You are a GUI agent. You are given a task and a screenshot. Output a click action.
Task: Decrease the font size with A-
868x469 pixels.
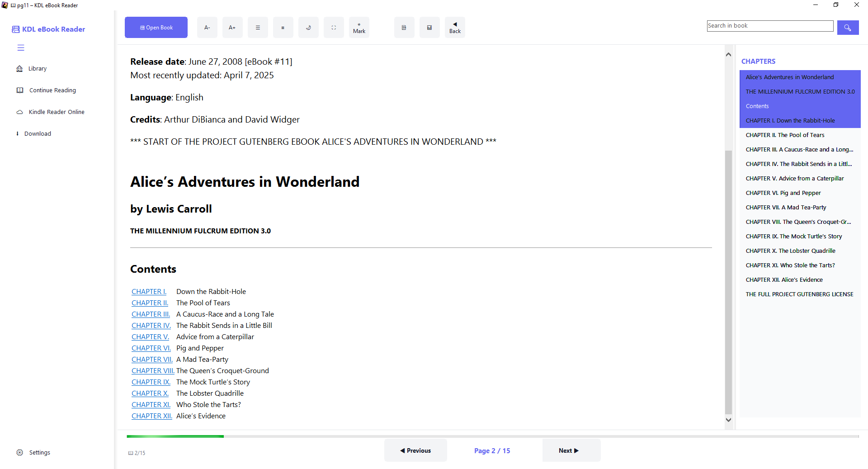click(207, 27)
